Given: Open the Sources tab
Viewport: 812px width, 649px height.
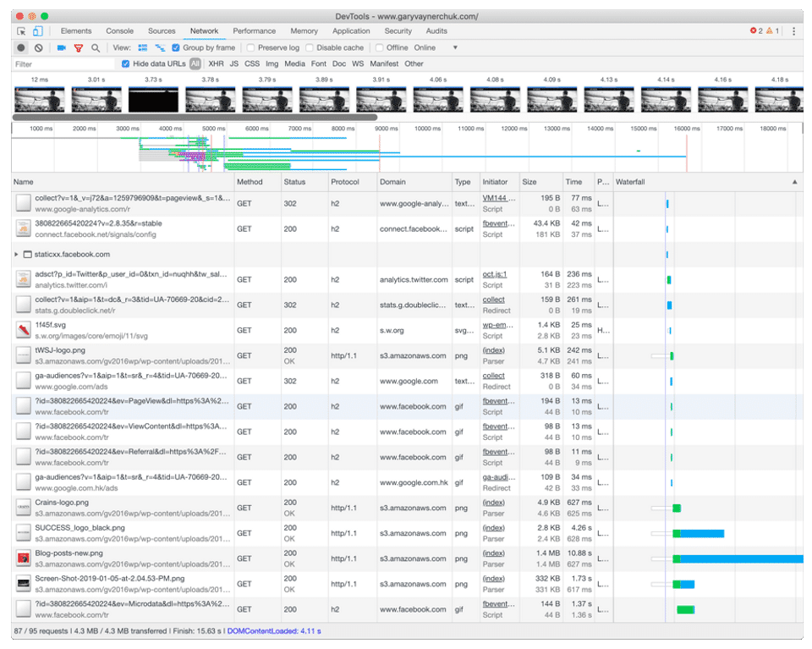Looking at the screenshot, I should coord(162,31).
